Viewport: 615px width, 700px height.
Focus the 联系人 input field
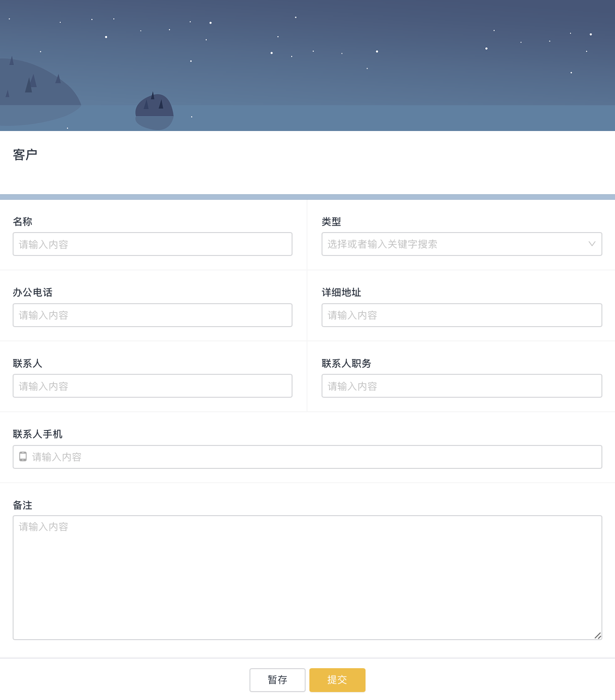(x=153, y=386)
